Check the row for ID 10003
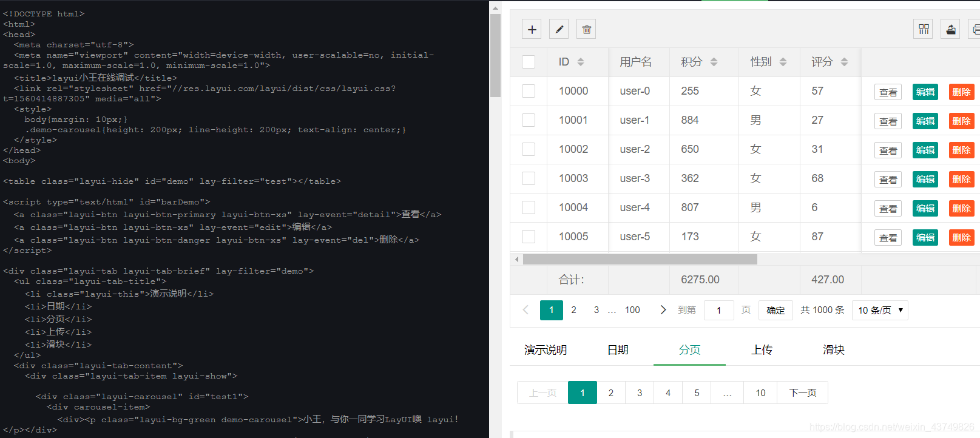980x438 pixels. (529, 178)
